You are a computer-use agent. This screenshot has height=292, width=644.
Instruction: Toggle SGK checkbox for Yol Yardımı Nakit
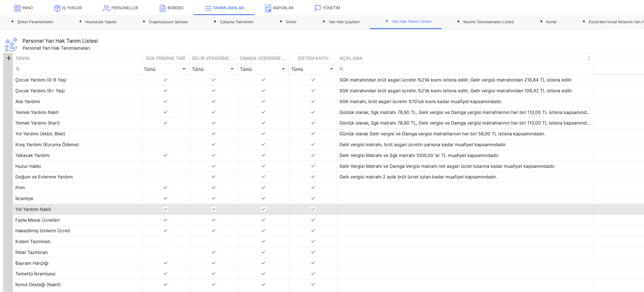[x=165, y=209]
